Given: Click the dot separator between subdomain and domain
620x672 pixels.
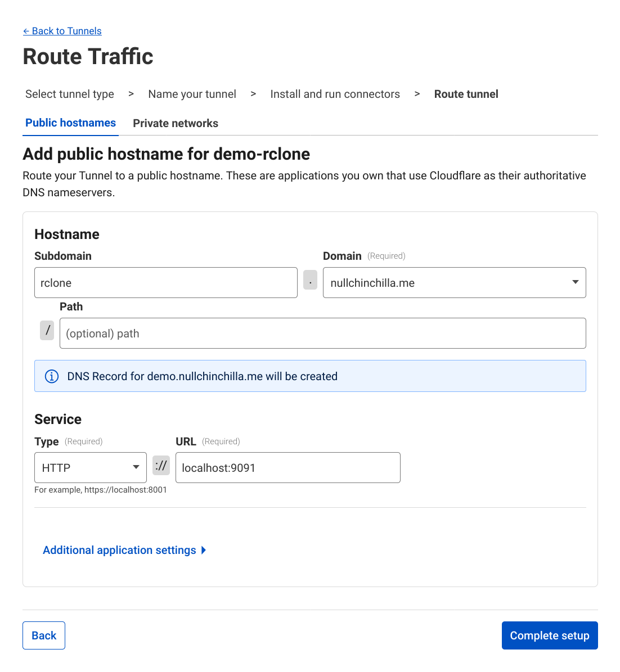Looking at the screenshot, I should [311, 280].
